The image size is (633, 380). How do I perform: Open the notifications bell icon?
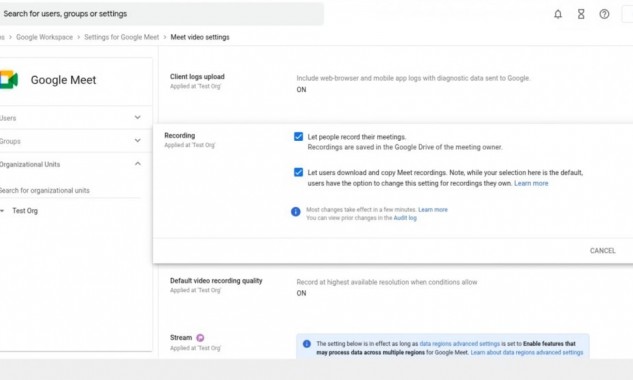click(558, 14)
